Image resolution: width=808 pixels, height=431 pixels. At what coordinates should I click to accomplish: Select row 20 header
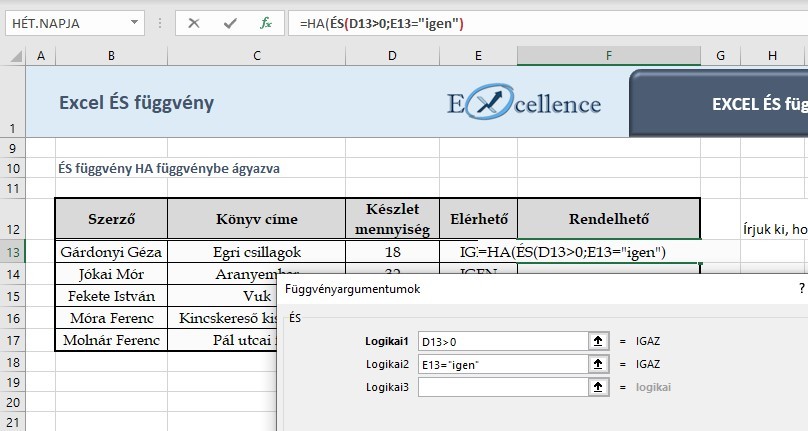13,402
